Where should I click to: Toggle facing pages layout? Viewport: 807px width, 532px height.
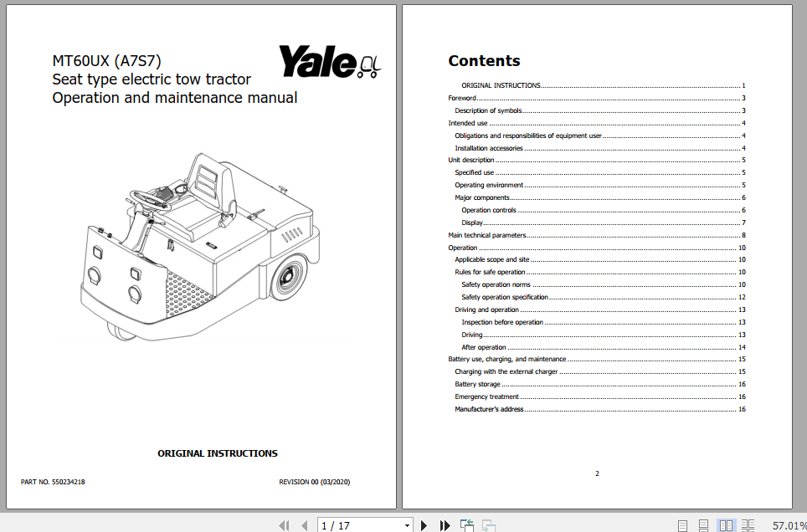[x=725, y=524]
